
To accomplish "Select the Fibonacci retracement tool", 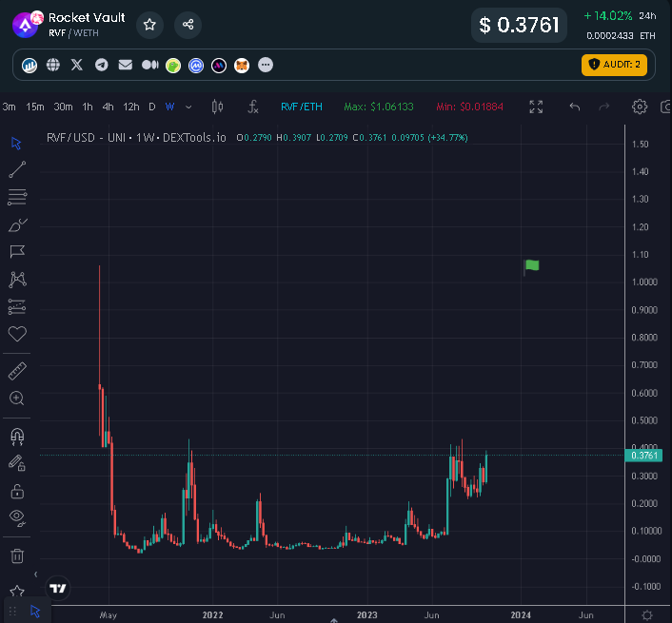I will [17, 197].
